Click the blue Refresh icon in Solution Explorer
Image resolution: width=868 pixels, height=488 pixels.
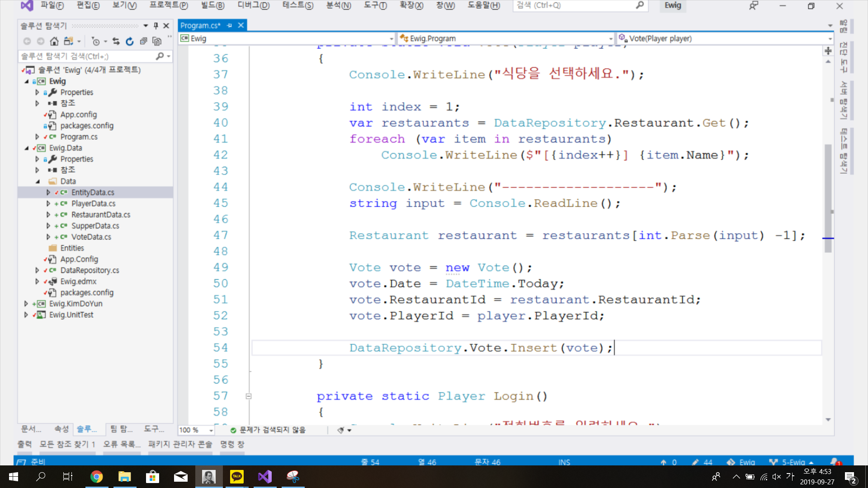[130, 42]
